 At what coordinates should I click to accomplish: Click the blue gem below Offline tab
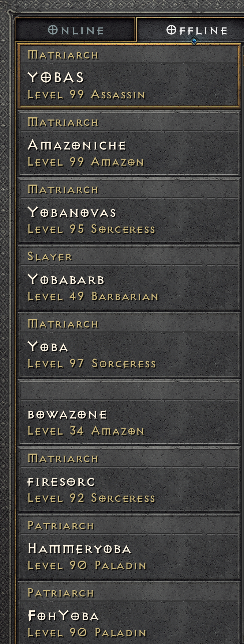(x=194, y=41)
